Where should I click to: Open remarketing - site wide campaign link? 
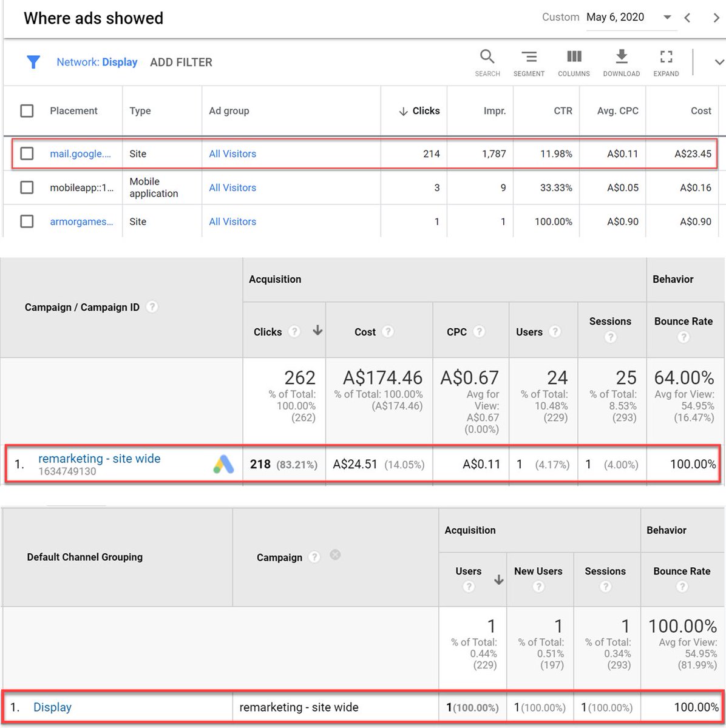click(100, 459)
